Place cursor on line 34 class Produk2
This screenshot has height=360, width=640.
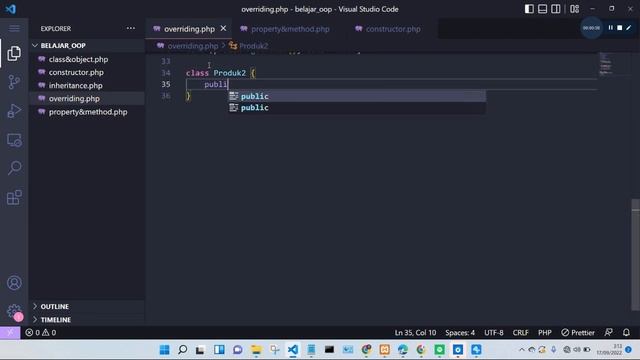pos(221,73)
